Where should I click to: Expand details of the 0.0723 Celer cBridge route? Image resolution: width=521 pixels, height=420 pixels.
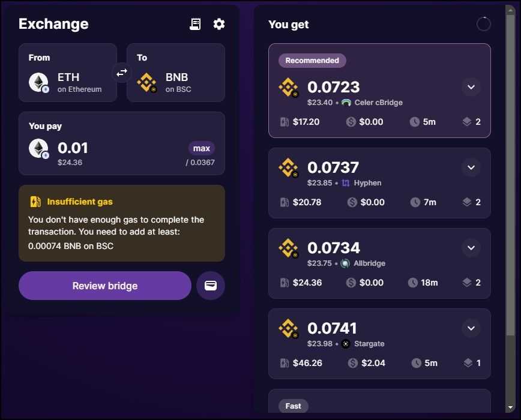[471, 87]
